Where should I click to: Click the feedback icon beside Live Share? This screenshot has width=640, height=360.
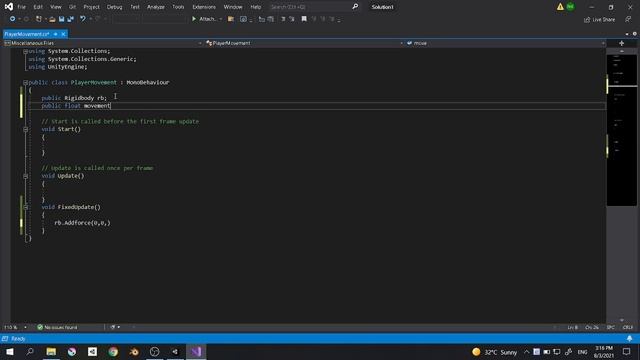pyautogui.click(x=628, y=19)
